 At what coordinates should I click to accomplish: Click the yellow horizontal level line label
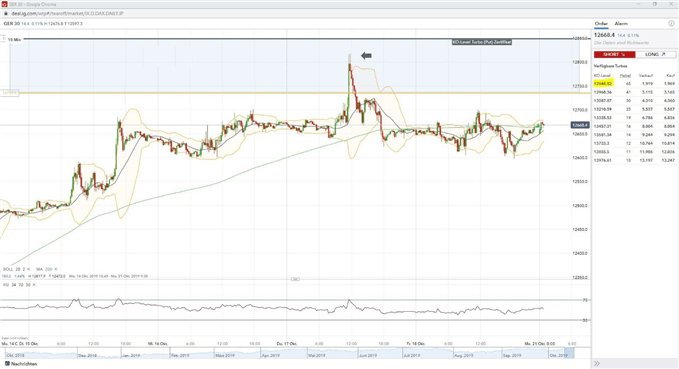[9, 93]
